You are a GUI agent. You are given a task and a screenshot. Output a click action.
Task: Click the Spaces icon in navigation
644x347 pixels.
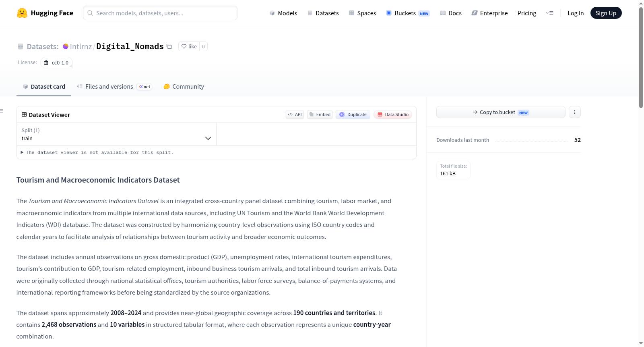pyautogui.click(x=352, y=13)
